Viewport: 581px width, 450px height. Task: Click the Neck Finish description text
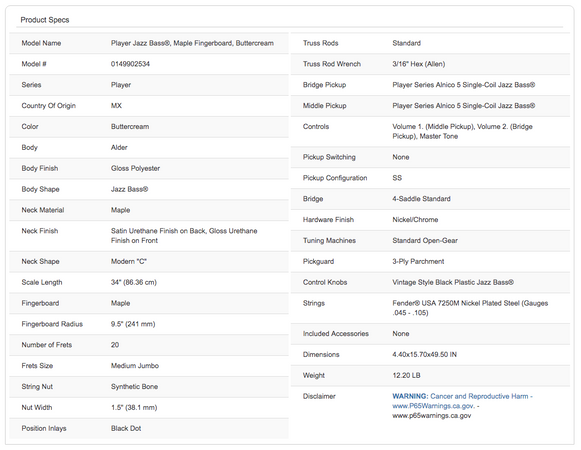[184, 236]
